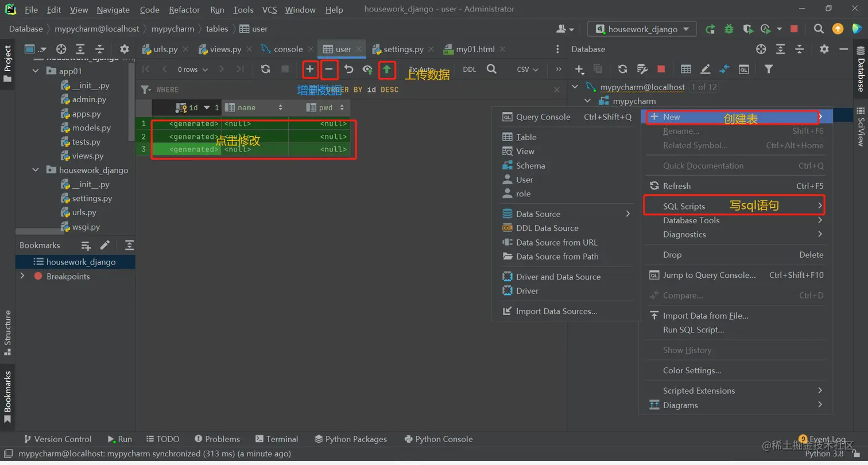Viewport: 868px width, 465px height.
Task: Select the housework_django bookmark entry
Action: (x=75, y=262)
